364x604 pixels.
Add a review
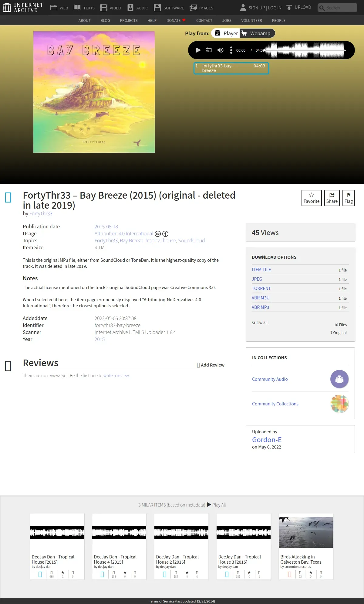211,365
